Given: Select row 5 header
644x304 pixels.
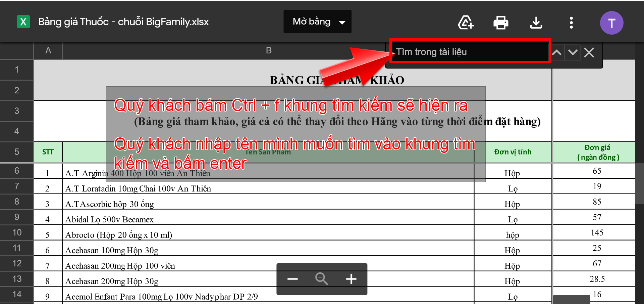Looking at the screenshot, I should (16, 152).
